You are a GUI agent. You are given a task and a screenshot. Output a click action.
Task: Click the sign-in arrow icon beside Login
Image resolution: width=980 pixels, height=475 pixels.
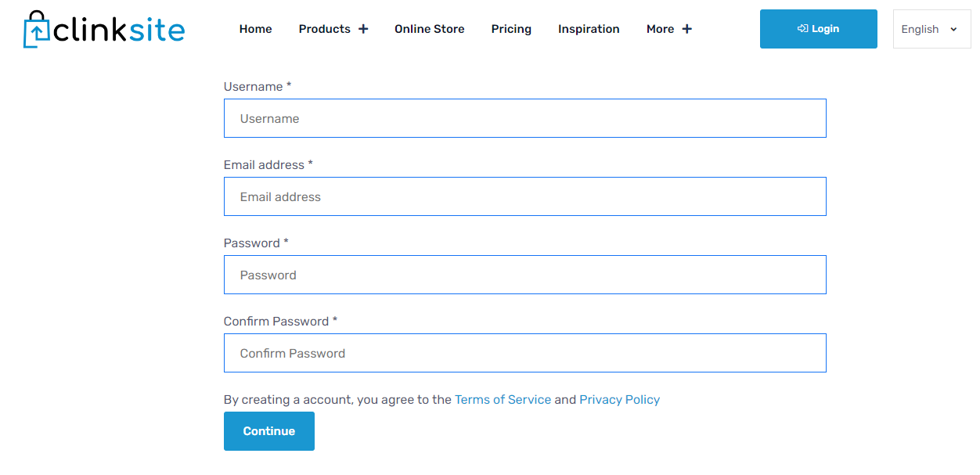[802, 29]
